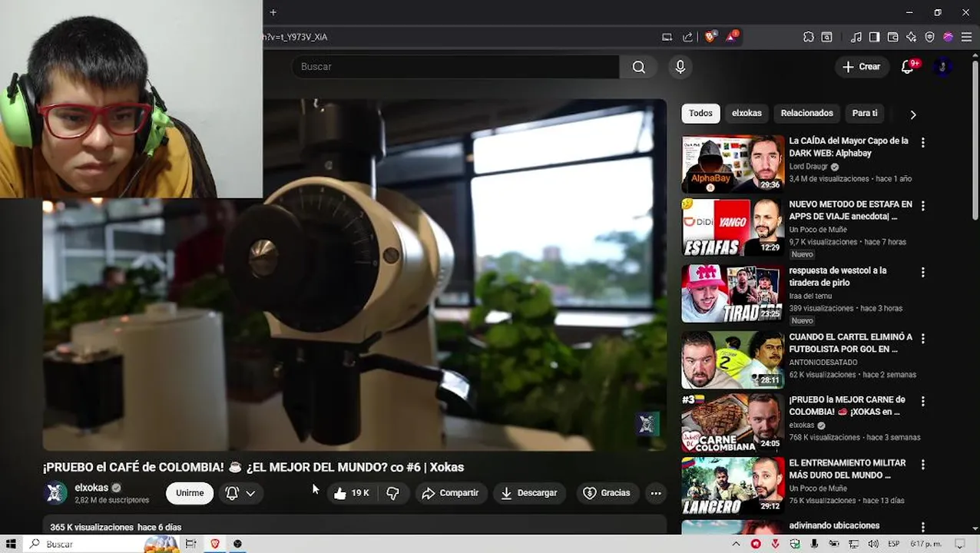Click the browser profile avatar icon
Image resolution: width=980 pixels, height=553 pixels.
948,37
